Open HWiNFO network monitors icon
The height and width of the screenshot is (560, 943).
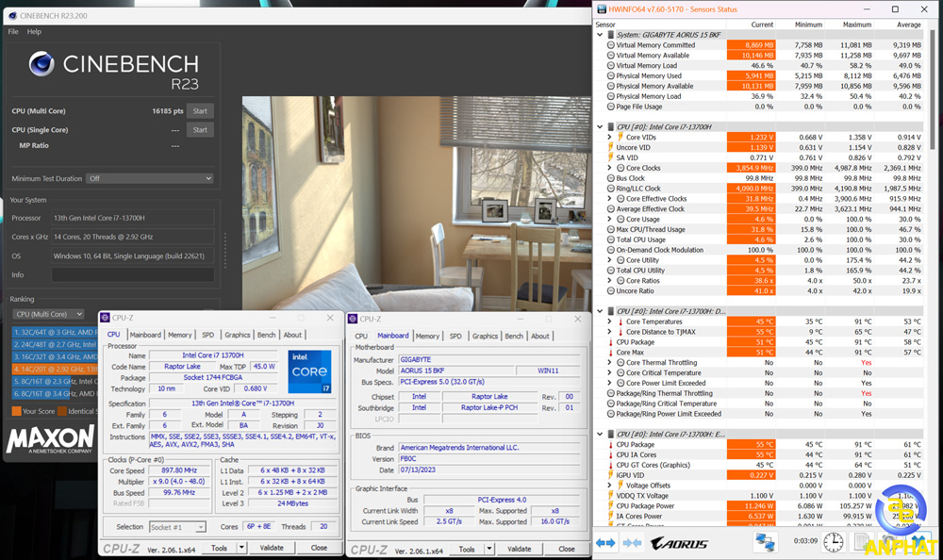point(765,542)
